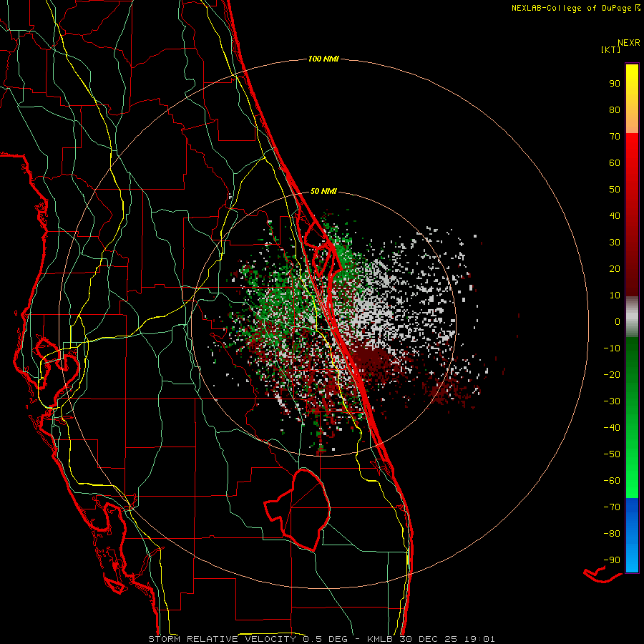Click the 0 value on the velocity scale
Image resolution: width=644 pixels, height=644 pixels.
[618, 322]
